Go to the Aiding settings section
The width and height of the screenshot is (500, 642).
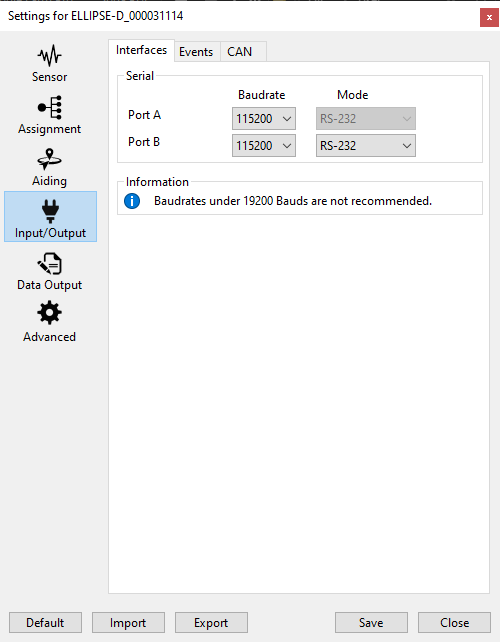(x=50, y=167)
